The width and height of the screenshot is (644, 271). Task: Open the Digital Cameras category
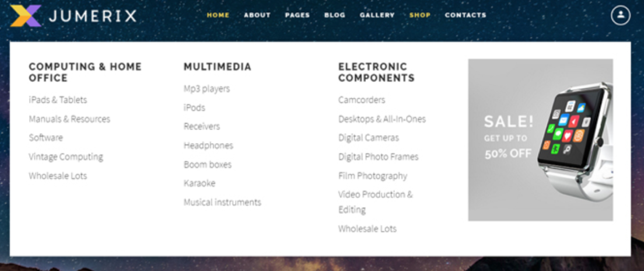(369, 138)
